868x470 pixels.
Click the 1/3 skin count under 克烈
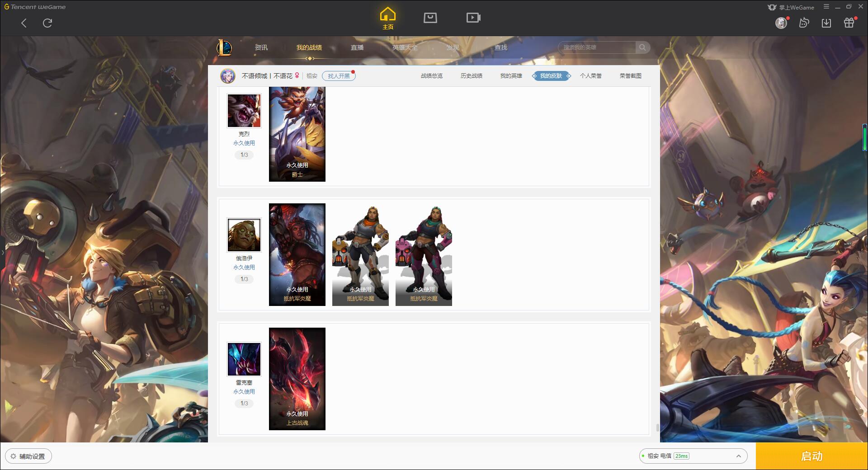[244, 155]
